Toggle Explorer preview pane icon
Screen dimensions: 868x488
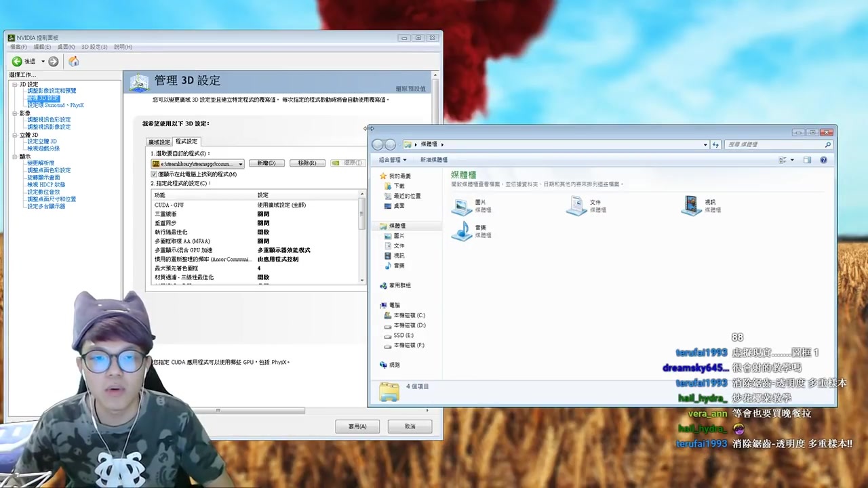click(807, 160)
